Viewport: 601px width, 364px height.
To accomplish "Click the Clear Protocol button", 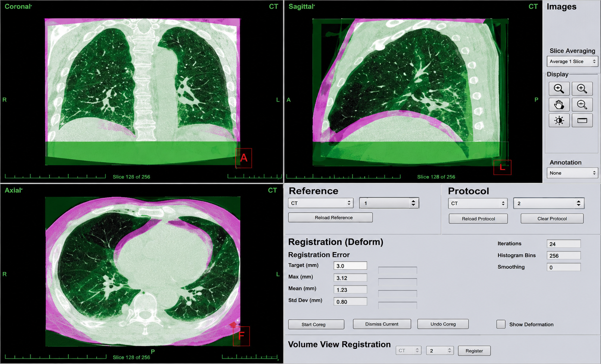I will click(552, 219).
